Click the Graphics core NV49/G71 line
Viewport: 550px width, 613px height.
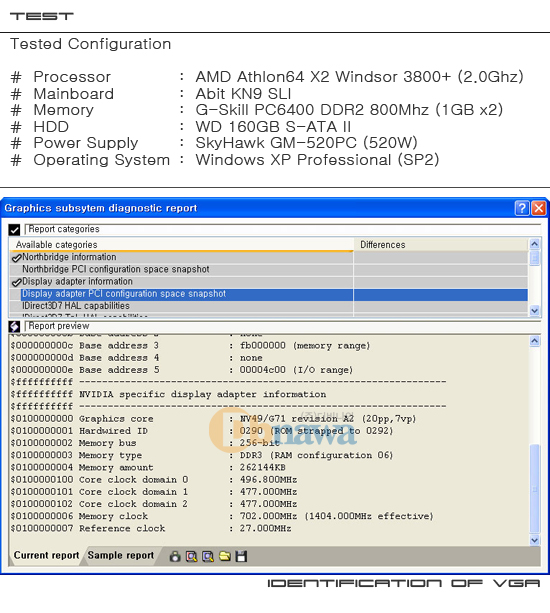213,419
